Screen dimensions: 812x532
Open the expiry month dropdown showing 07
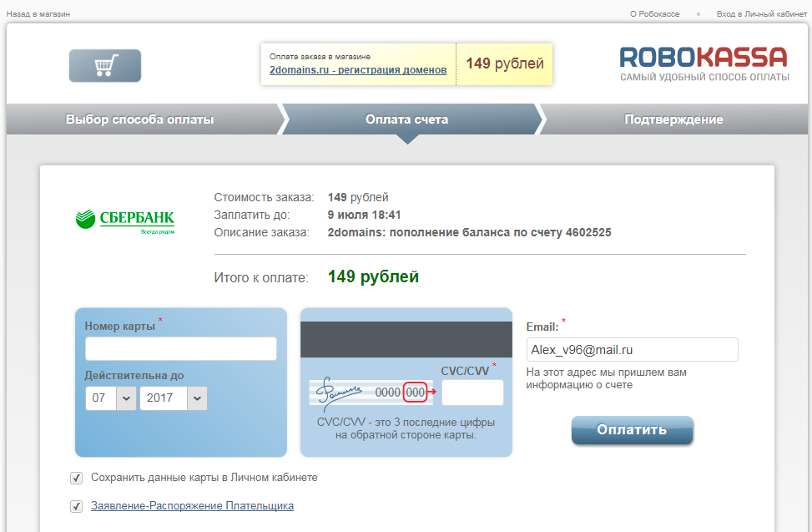(x=110, y=398)
